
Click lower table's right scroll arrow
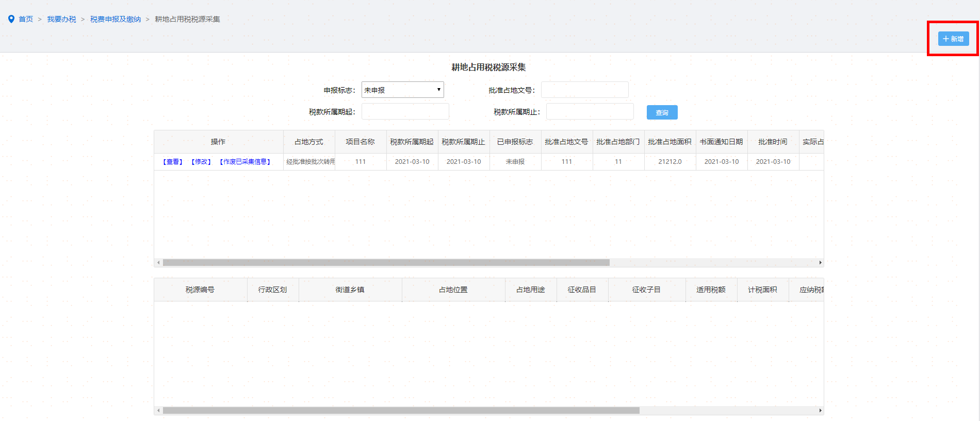click(x=820, y=411)
